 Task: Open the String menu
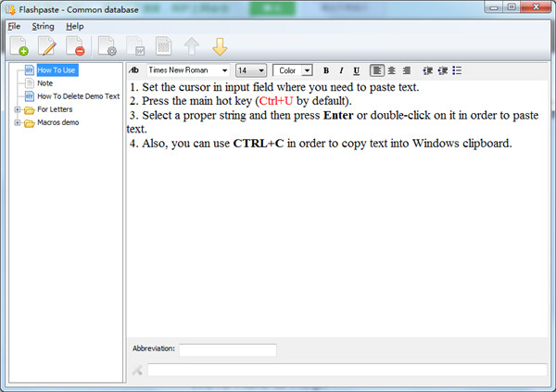tap(43, 26)
